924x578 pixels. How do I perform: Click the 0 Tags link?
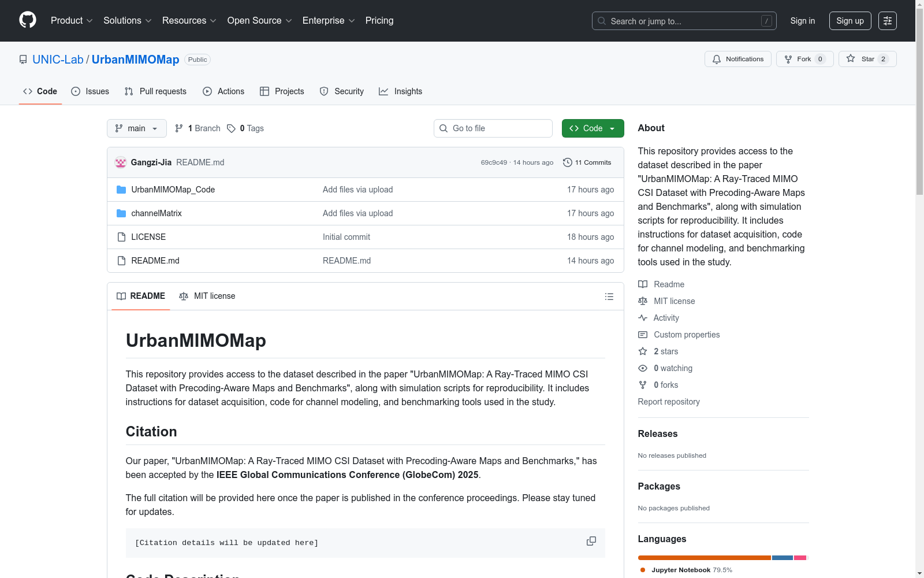(x=245, y=128)
